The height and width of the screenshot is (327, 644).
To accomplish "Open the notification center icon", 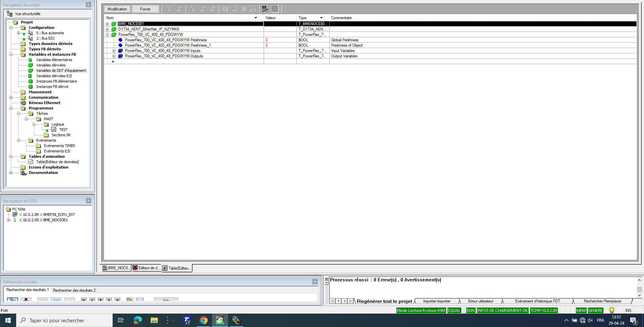I will [x=634, y=320].
